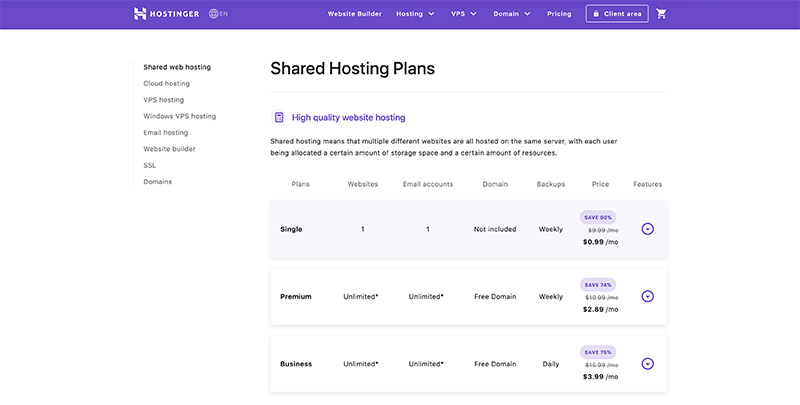Expand Business plan features arrow
800x405 pixels.
pos(647,364)
